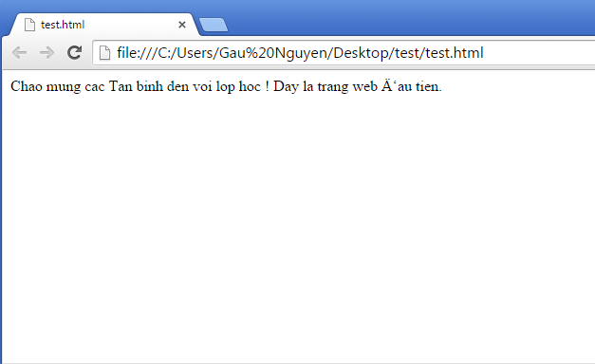Click the word "Chao" on page

27,86
